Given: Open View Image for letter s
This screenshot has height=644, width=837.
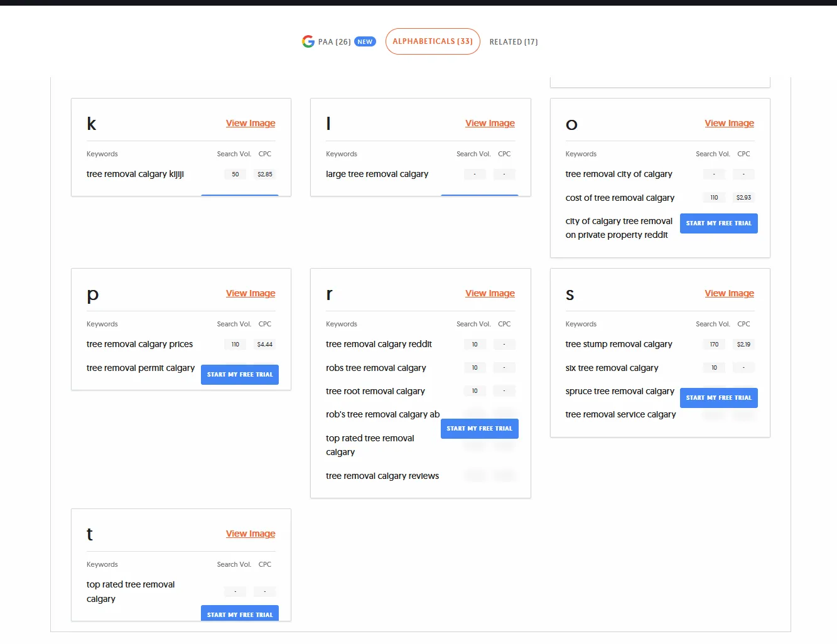Looking at the screenshot, I should 729,293.
